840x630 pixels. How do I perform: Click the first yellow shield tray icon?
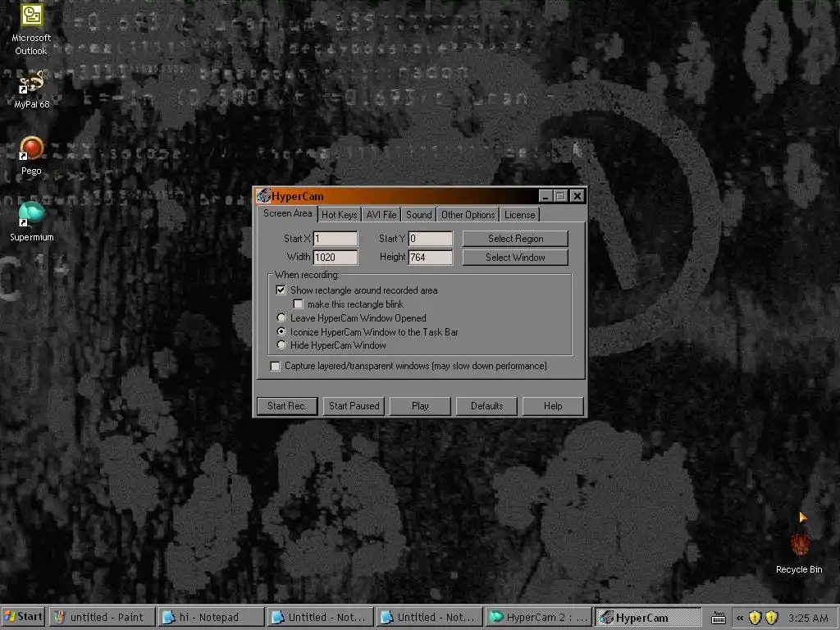(755, 618)
